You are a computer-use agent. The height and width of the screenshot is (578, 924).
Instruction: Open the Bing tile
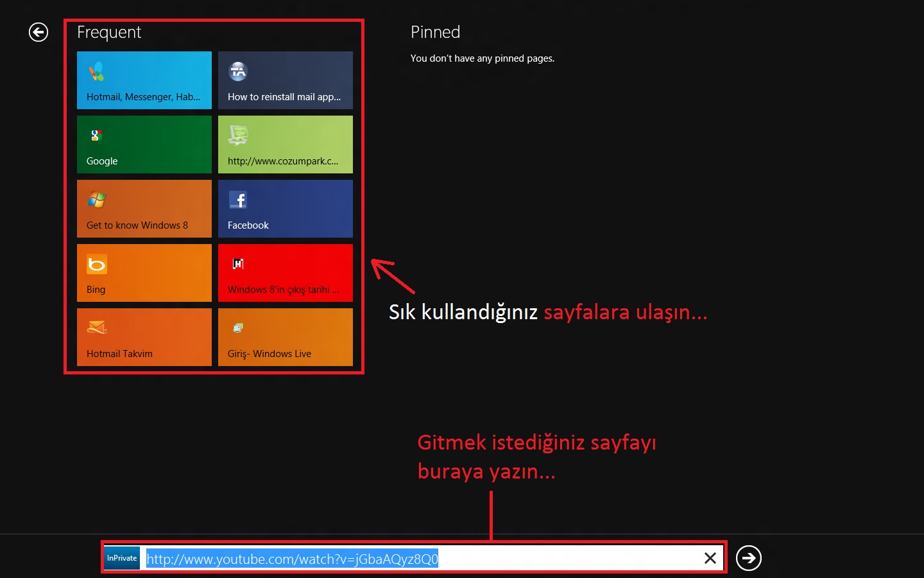[x=144, y=273]
